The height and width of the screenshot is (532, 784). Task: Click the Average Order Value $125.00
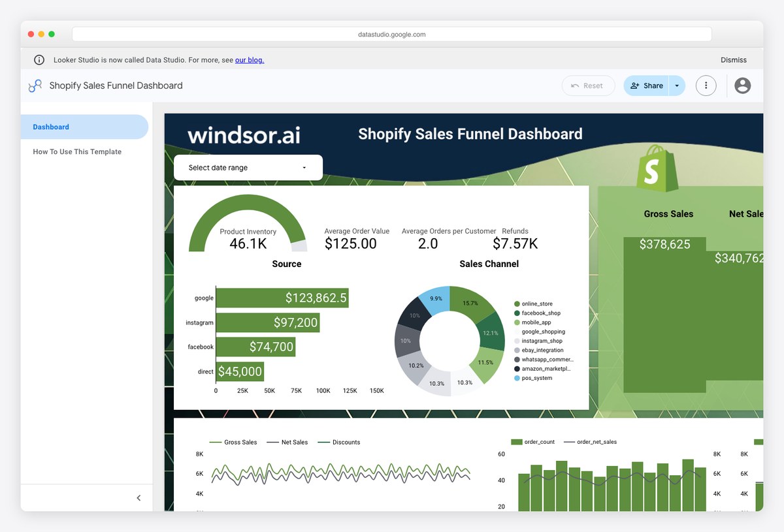click(x=357, y=239)
